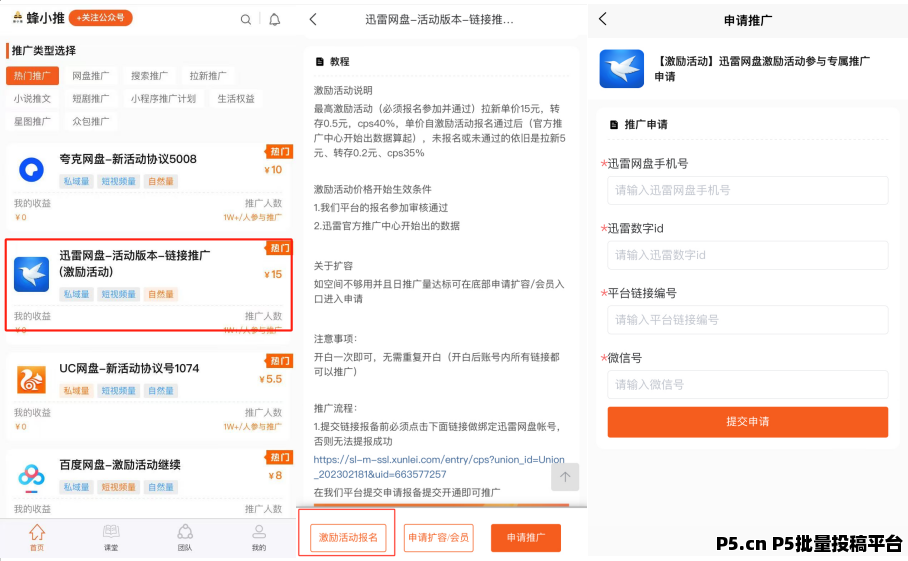Tap the 迅雷 app icon on apply page
Screen dimensions: 908x561
(621, 68)
